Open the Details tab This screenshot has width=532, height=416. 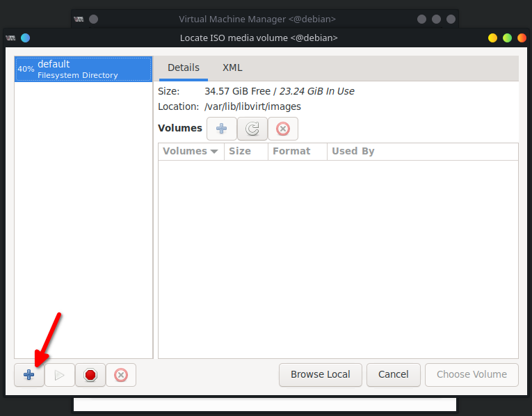pos(184,67)
